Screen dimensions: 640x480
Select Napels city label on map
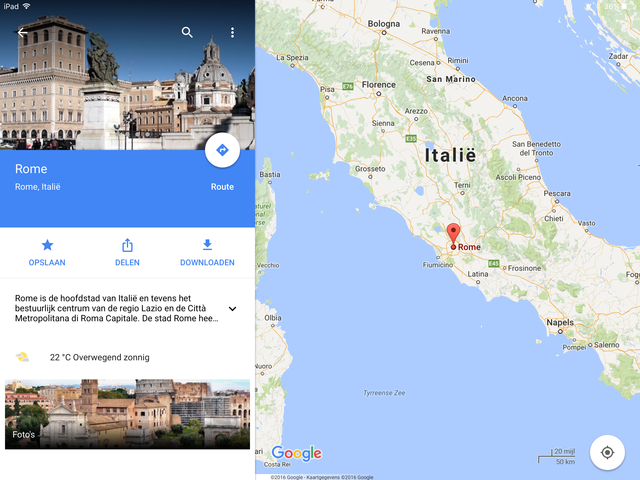pyautogui.click(x=560, y=322)
